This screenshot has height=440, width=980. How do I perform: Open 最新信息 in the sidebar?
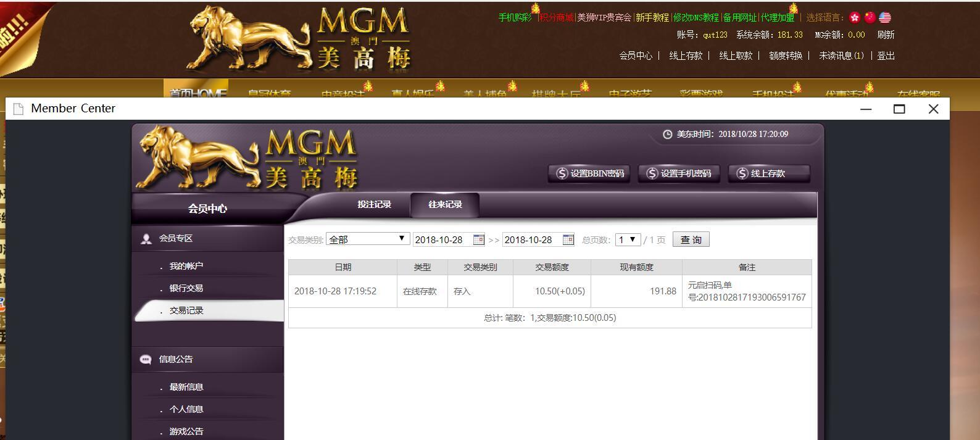(x=186, y=387)
